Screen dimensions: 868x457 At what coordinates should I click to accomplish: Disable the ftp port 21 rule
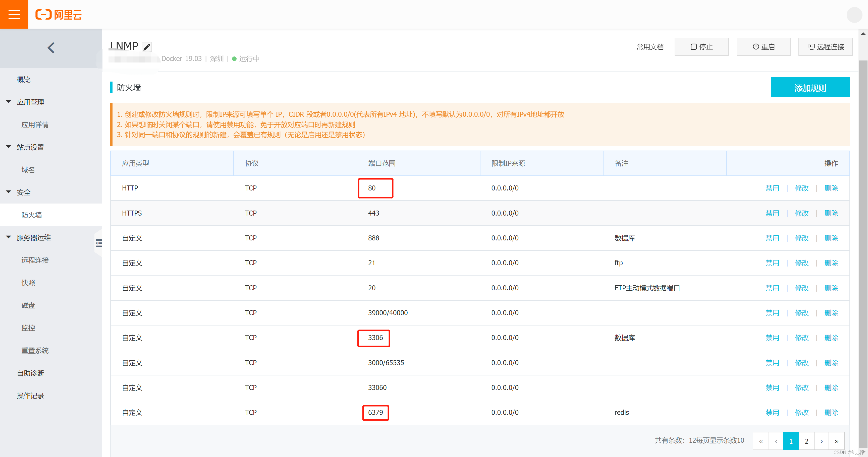click(772, 263)
